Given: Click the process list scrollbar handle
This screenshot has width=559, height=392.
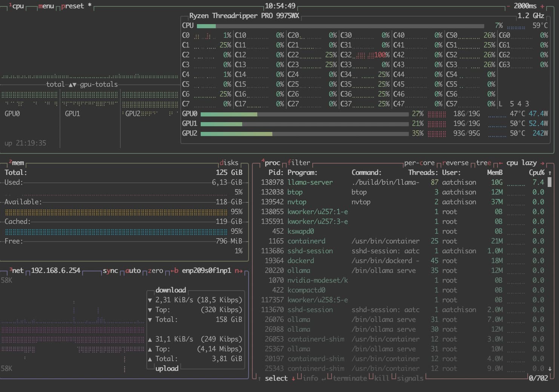Looking at the screenshot, I should coord(550,182).
